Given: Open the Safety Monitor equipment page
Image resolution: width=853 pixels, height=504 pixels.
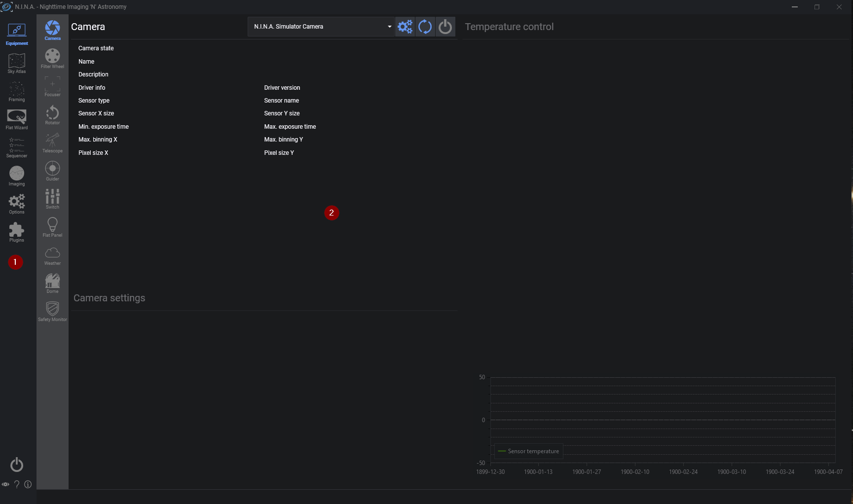Looking at the screenshot, I should click(52, 311).
